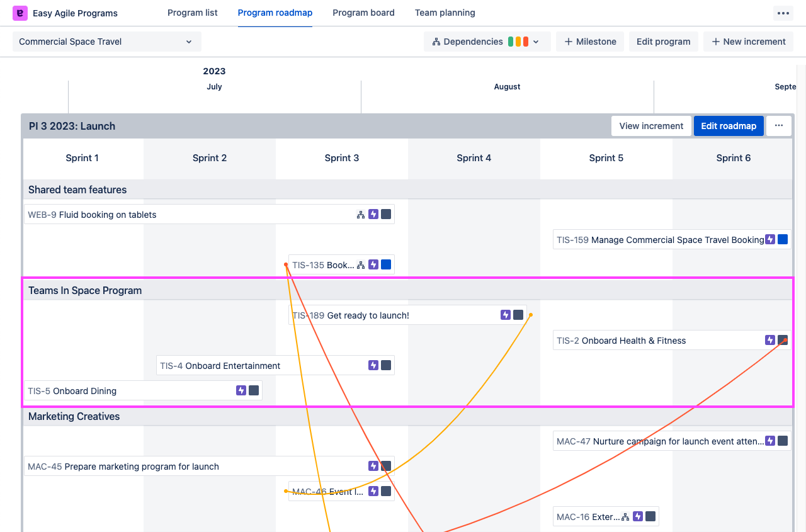This screenshot has height=532, width=806.
Task: Click blue color square on TIS-135 card
Action: click(x=386, y=265)
